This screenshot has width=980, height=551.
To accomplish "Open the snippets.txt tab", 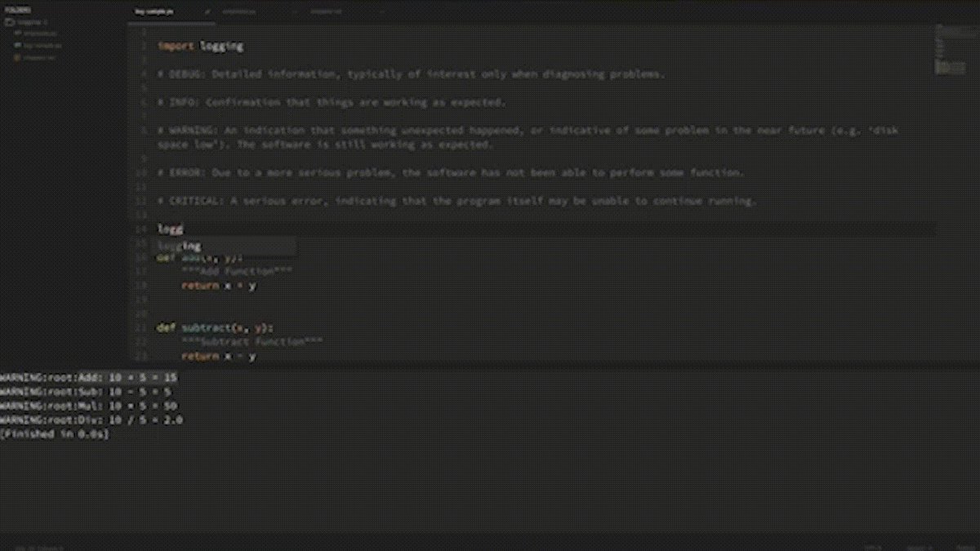I will click(x=325, y=12).
